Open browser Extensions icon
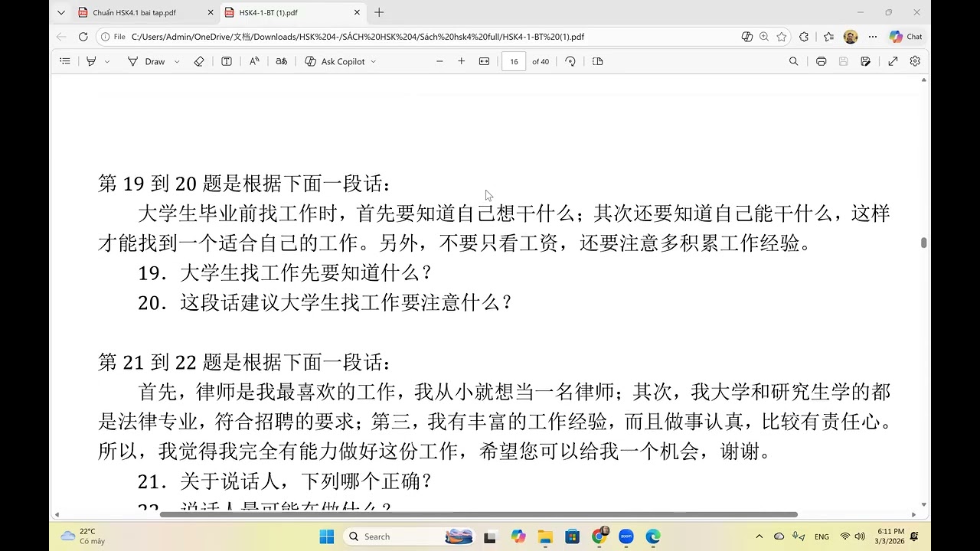980x551 pixels. (x=804, y=37)
